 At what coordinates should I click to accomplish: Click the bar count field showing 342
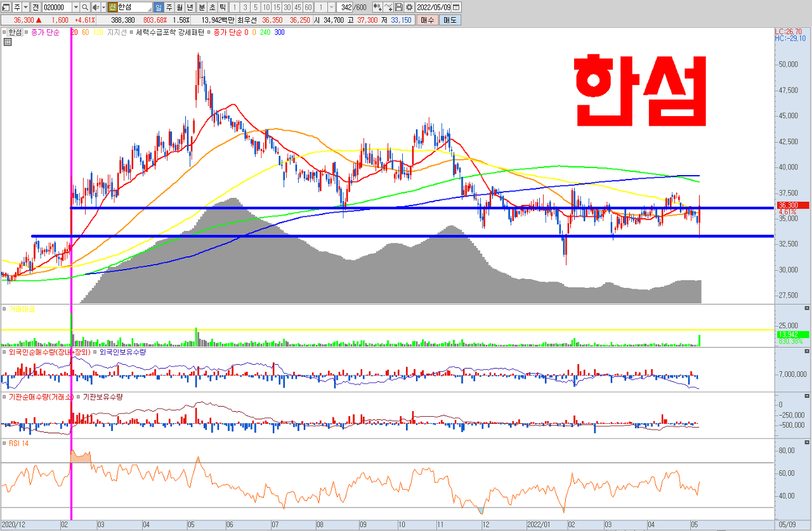pyautogui.click(x=346, y=7)
